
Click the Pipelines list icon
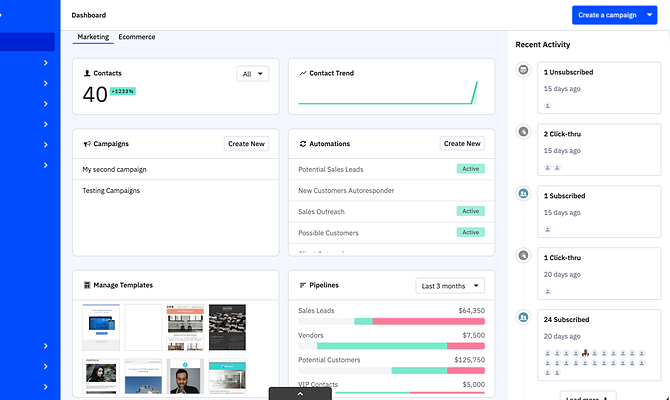[303, 285]
